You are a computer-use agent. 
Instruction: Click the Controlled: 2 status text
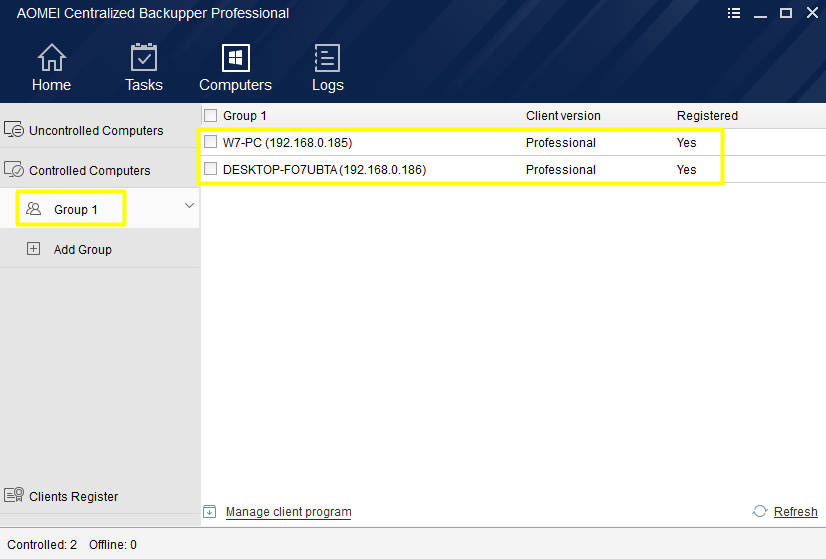coord(42,545)
